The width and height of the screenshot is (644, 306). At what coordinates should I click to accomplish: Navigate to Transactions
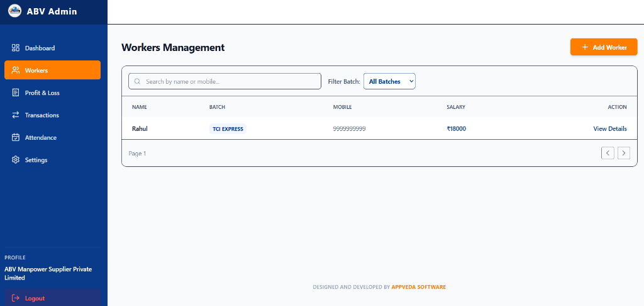coord(53,115)
